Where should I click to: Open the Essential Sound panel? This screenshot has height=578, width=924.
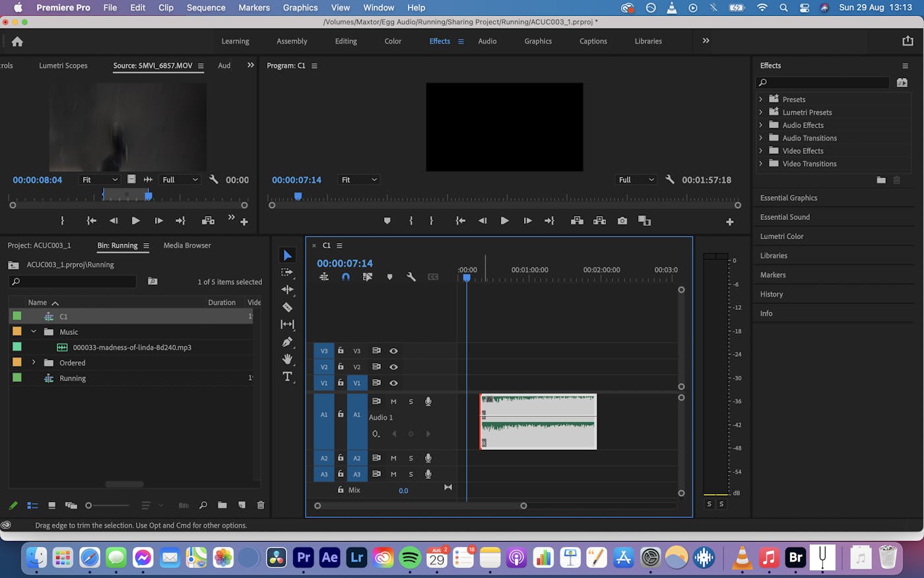tap(785, 217)
